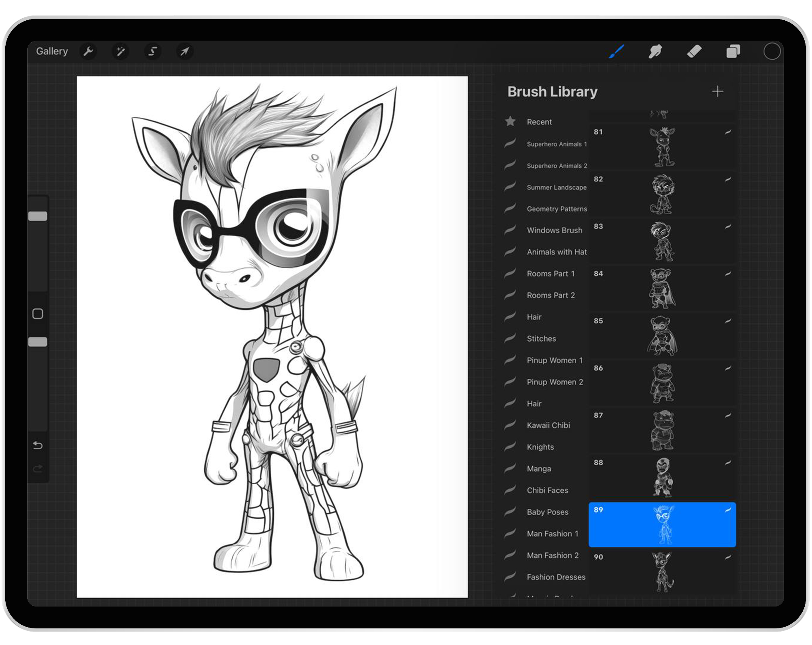Select the Smudge tool
This screenshot has width=812, height=645.
point(655,52)
